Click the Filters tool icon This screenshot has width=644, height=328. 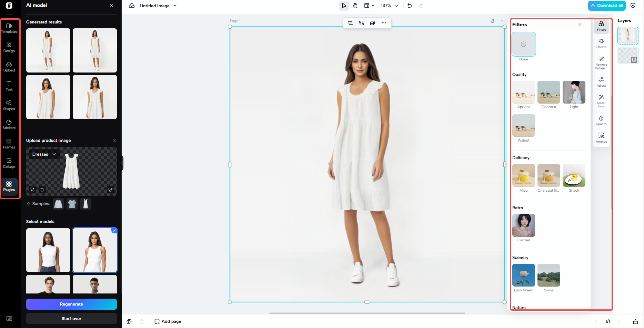point(601,26)
